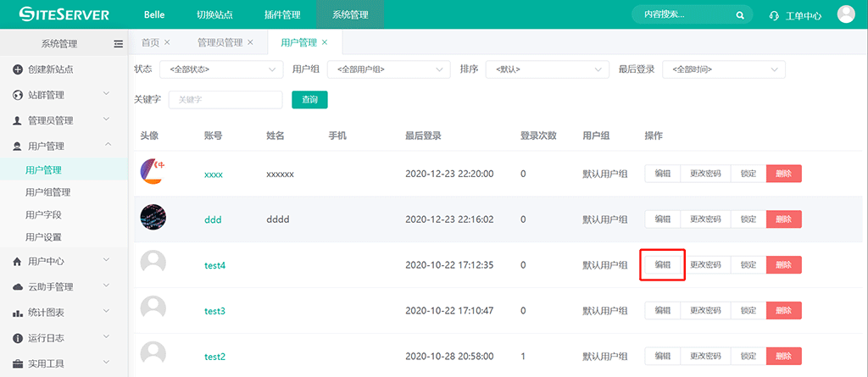Select 用户组管理 in the sidebar
Viewport: 868px width, 377px height.
[48, 192]
